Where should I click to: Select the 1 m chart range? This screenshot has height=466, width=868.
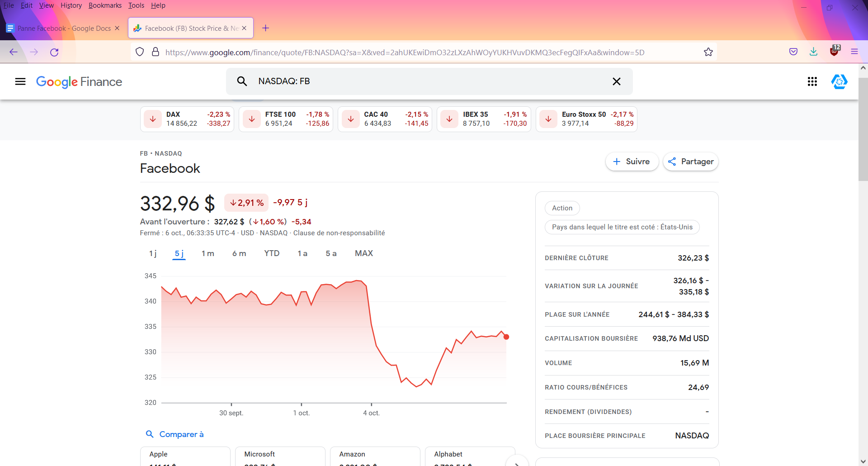208,253
